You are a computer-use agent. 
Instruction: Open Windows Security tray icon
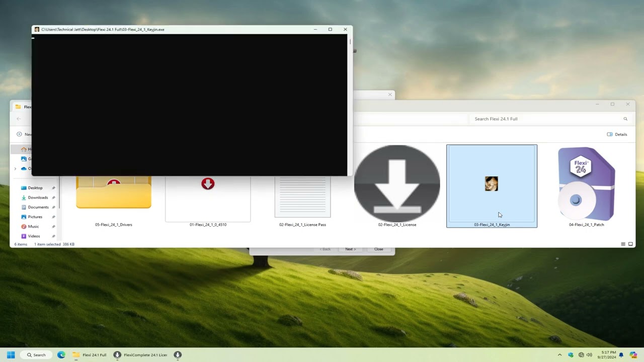point(571,355)
